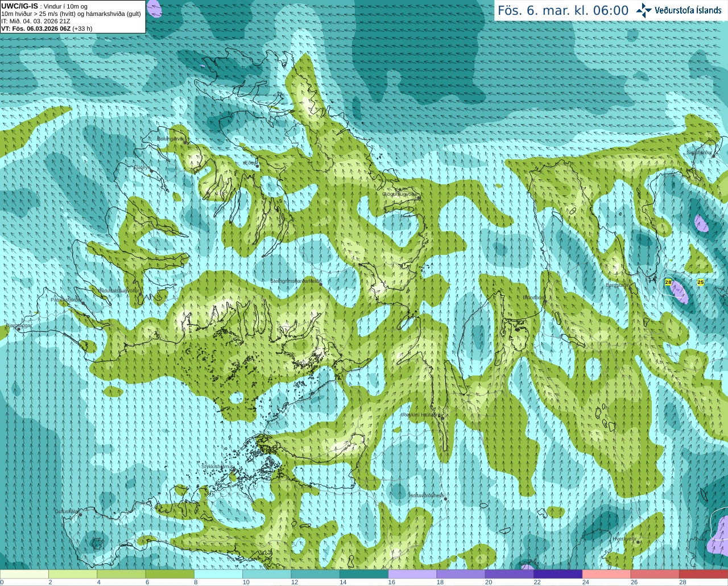Click the yellow gust label '28'

pos(668,282)
